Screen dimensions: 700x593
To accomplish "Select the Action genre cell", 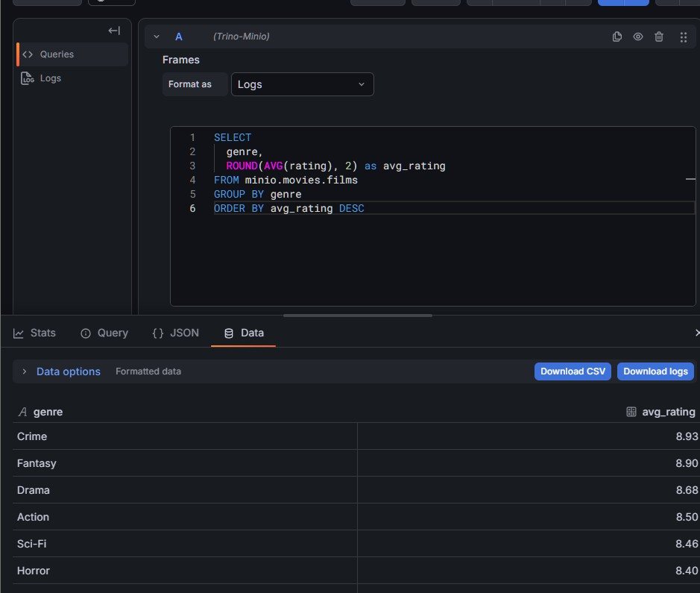I will pos(185,517).
